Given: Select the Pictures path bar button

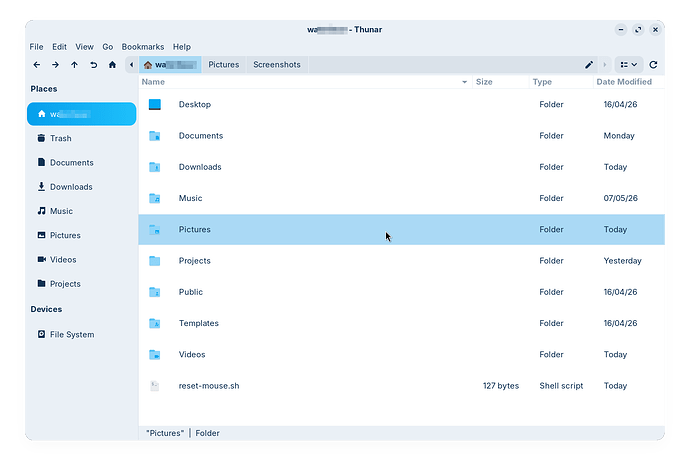Looking at the screenshot, I should pos(224,65).
